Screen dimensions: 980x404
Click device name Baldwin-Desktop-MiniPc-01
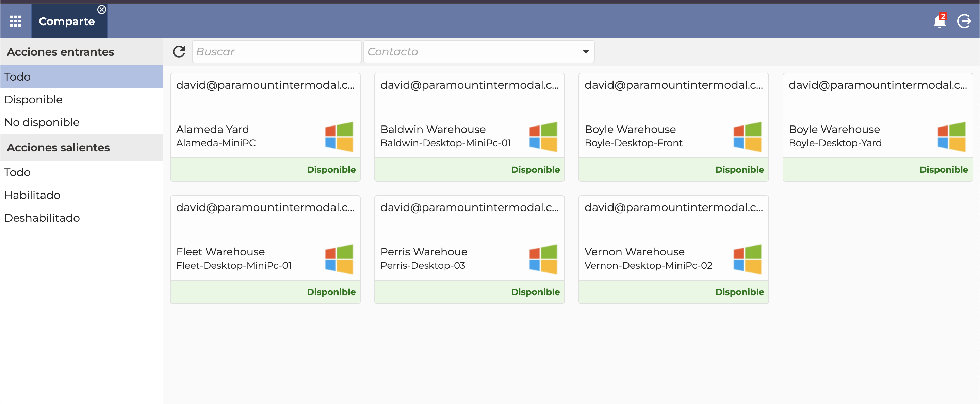445,143
